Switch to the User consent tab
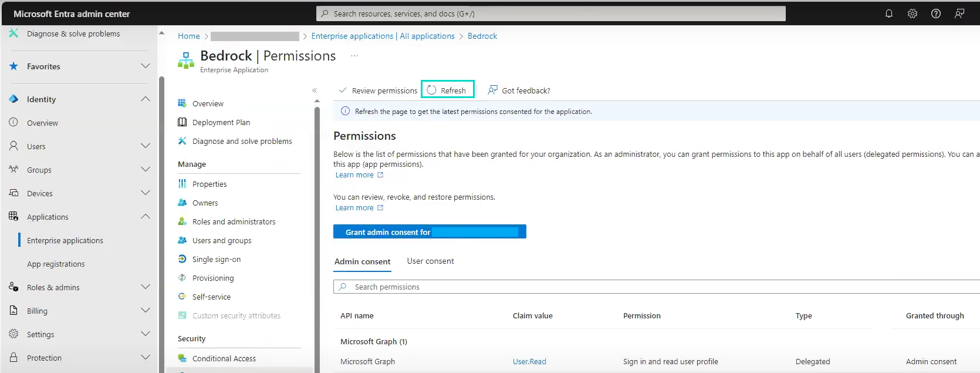The image size is (980, 373). click(x=430, y=261)
